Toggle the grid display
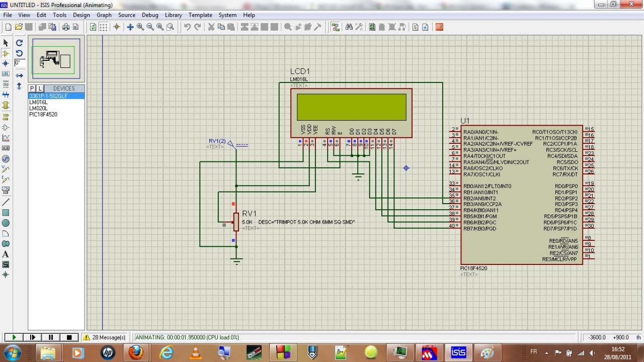Screen dimensions: 644x362 [x=104, y=27]
